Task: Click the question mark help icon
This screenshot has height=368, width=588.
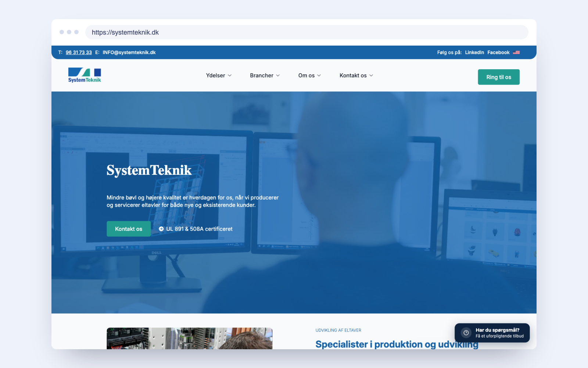Action: [466, 333]
